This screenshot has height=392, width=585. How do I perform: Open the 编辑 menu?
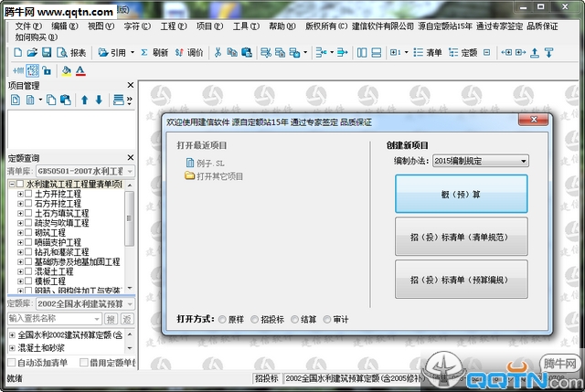pos(65,26)
